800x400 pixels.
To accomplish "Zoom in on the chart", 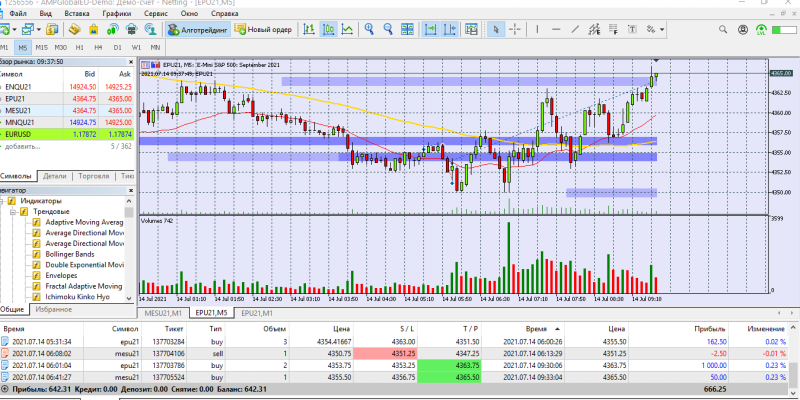I will click(369, 30).
